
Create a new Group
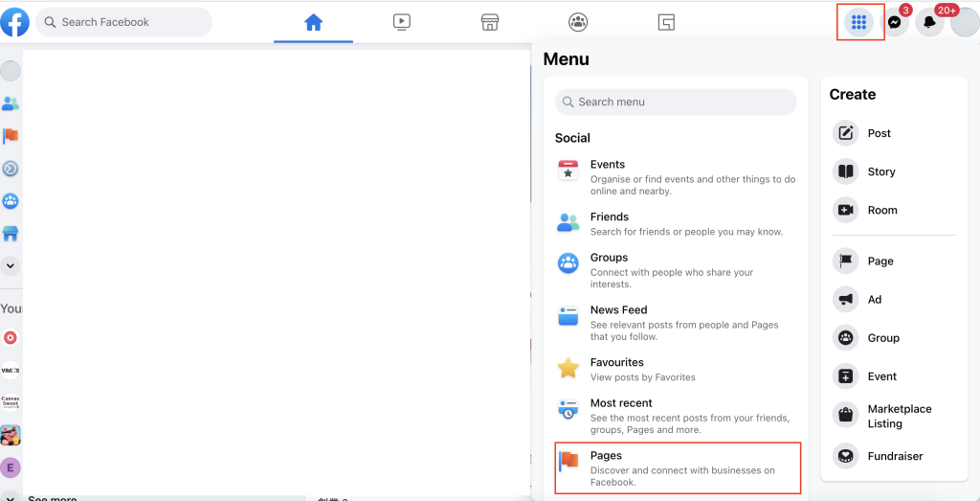pos(895,338)
